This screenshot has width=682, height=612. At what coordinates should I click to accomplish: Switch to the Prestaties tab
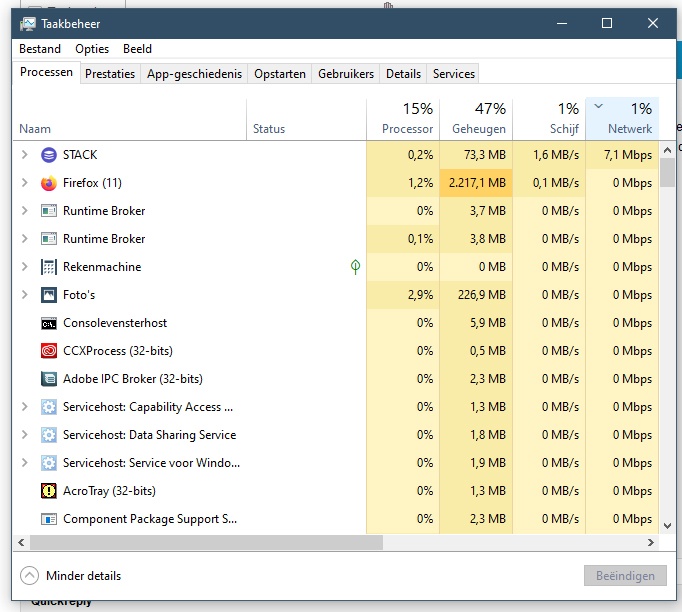(110, 74)
